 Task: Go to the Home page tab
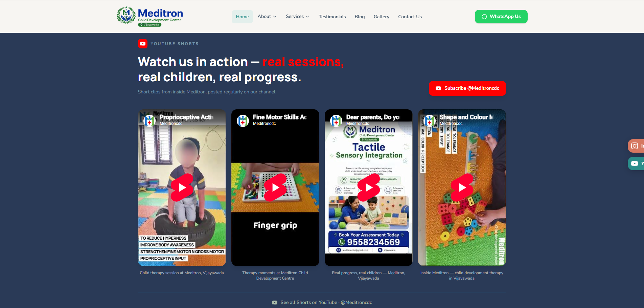[x=242, y=17]
